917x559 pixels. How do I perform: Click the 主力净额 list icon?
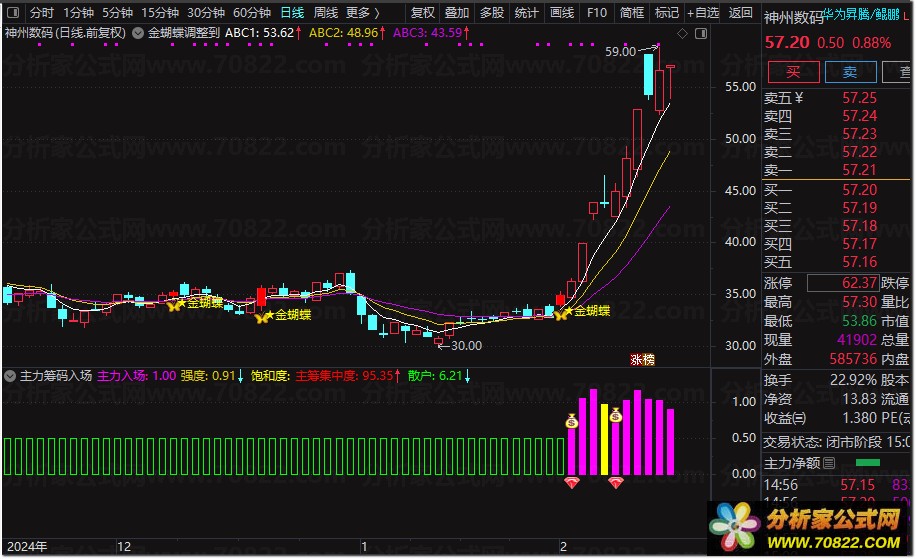pos(829,463)
